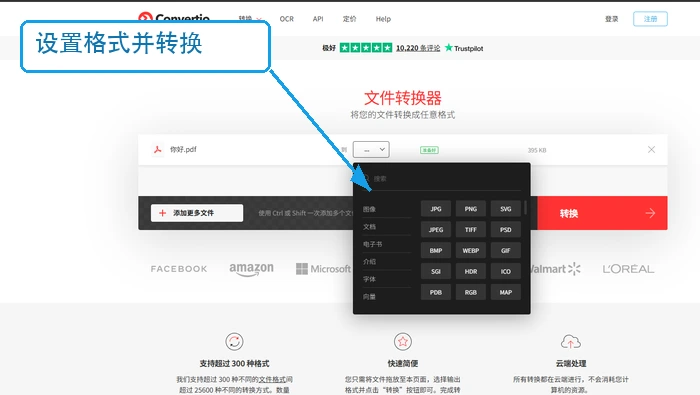The image size is (700, 395).
Task: Choose JPEG format button
Action: [436, 230]
